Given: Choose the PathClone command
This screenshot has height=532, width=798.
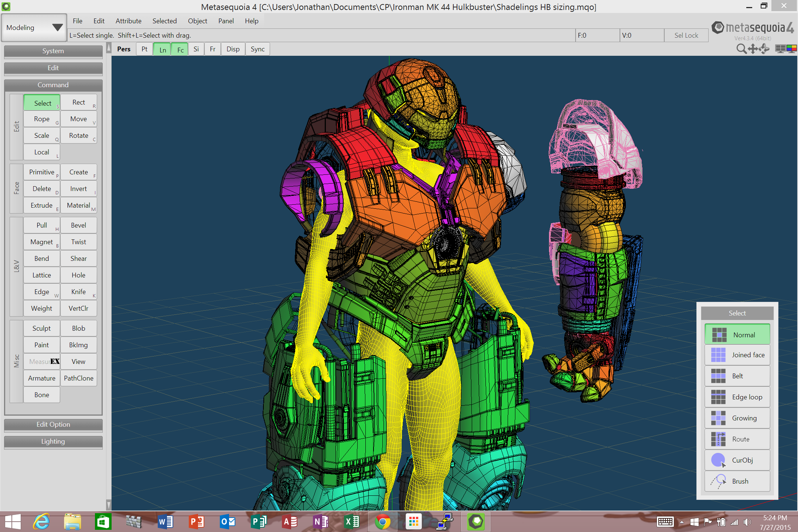Looking at the screenshot, I should [x=79, y=378].
